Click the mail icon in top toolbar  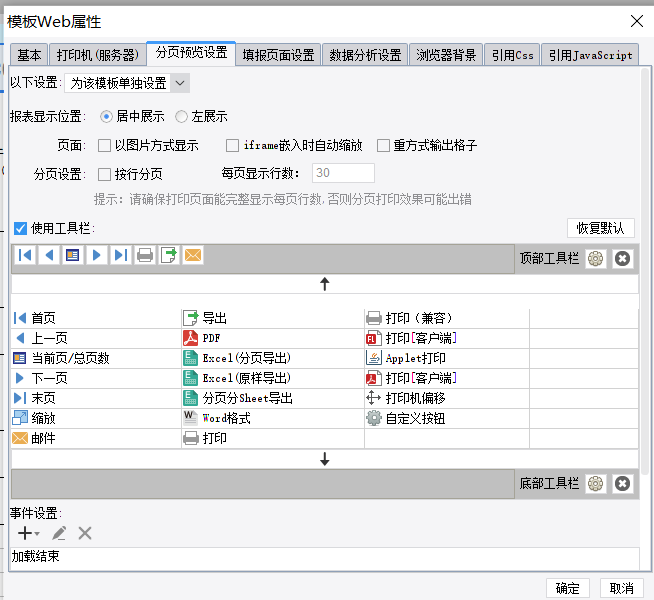[x=193, y=255]
